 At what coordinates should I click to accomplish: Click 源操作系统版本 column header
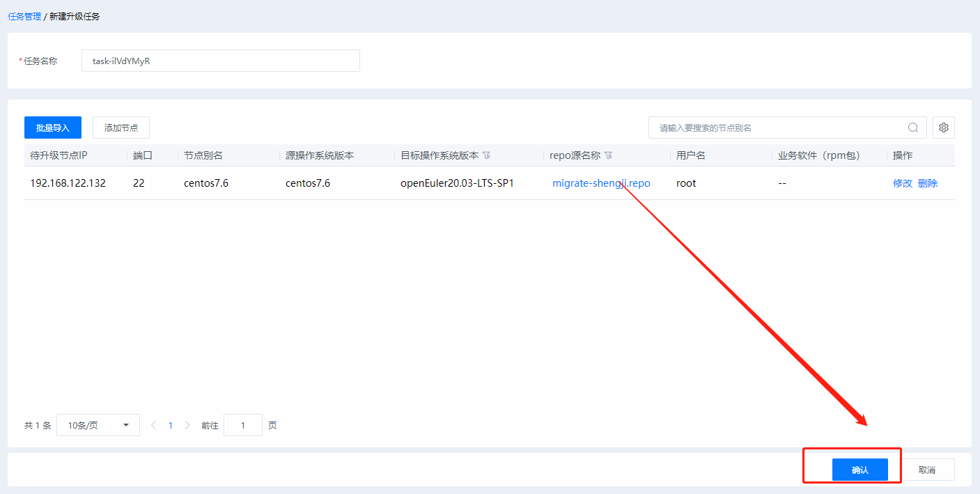click(320, 155)
